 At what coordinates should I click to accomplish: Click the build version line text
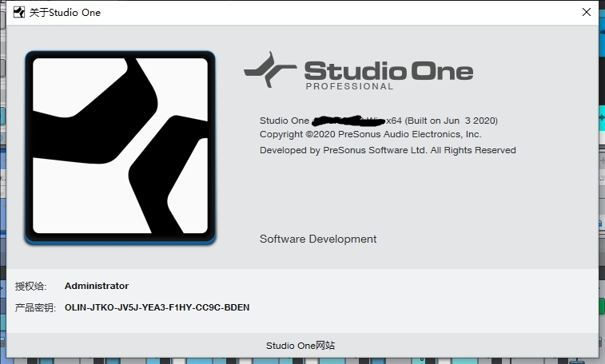coord(379,121)
